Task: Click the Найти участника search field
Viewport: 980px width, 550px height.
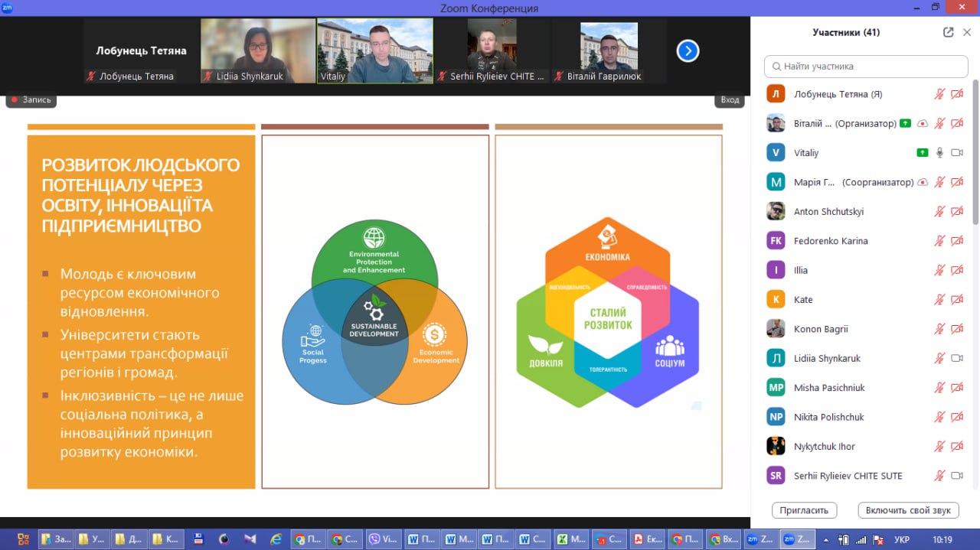Action: [x=866, y=67]
